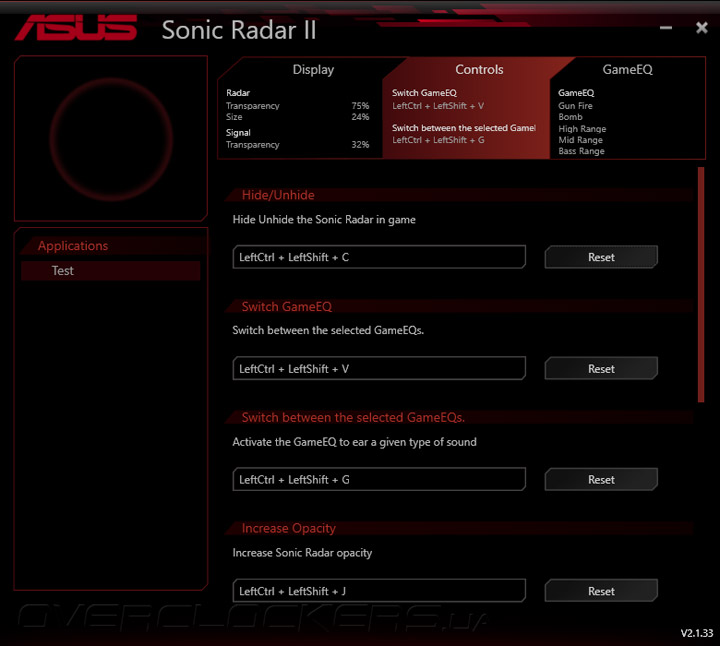Click the Radar Size 24% value
720x646 pixels.
pyautogui.click(x=360, y=117)
